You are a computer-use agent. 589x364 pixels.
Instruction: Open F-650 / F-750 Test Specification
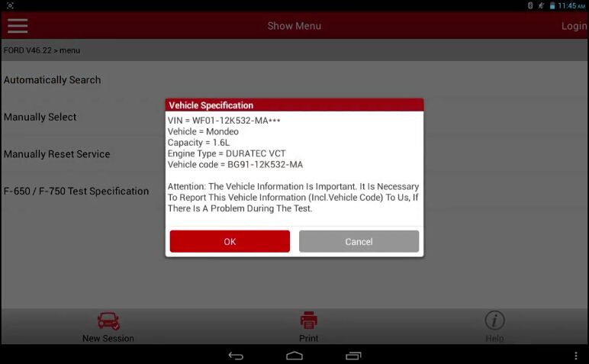76,191
